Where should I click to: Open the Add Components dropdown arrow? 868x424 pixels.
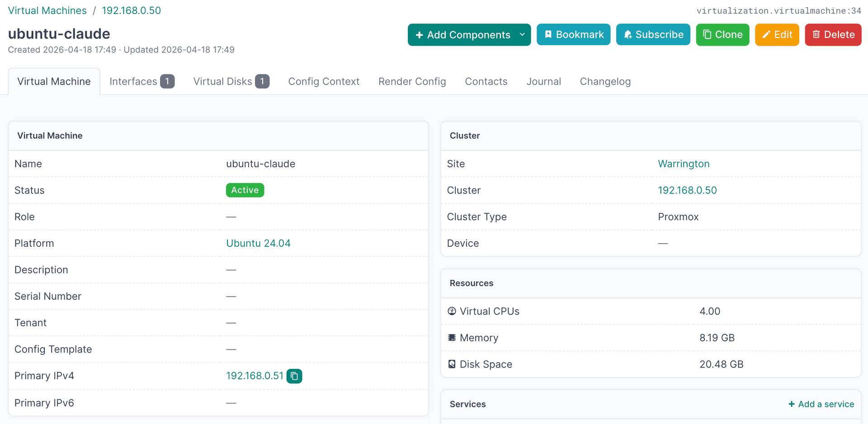(522, 35)
